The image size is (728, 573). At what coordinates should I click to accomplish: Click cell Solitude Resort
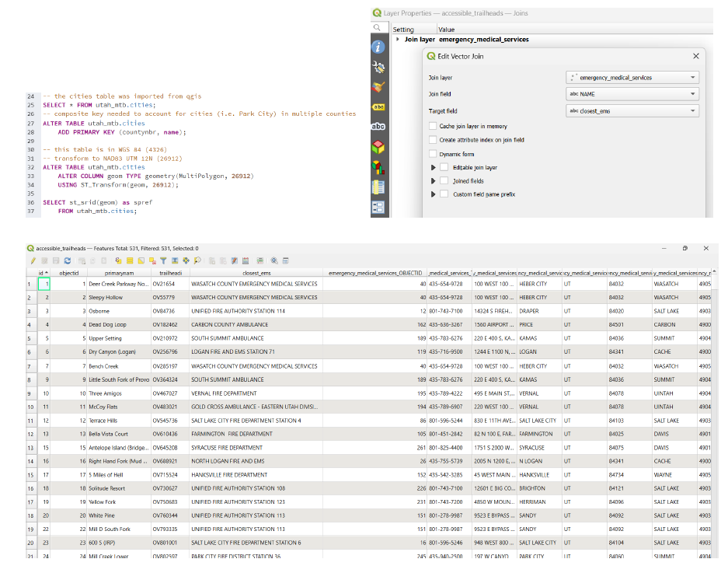tap(119, 488)
